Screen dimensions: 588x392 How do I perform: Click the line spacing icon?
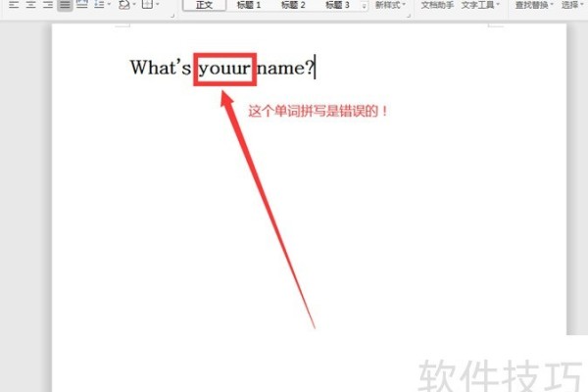tap(99, 5)
